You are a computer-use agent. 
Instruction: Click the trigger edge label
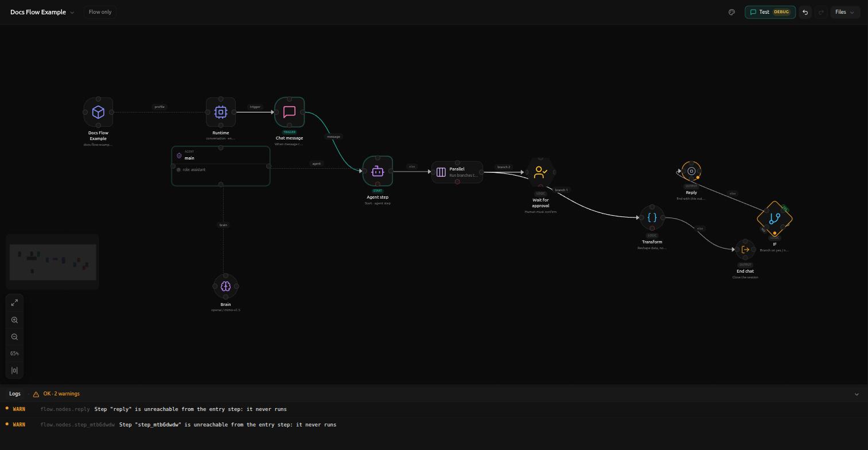(255, 107)
